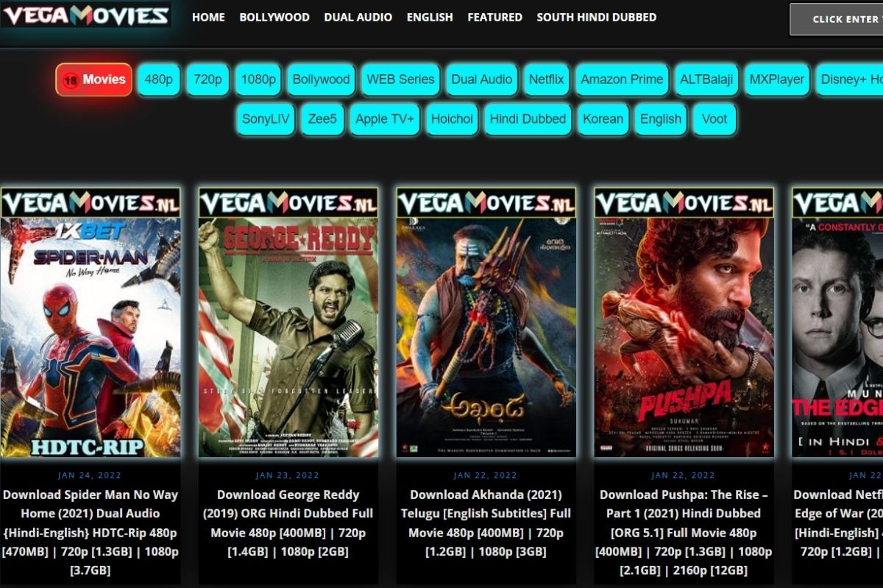Open the Pushpa movie poster
Viewport: 883px width, 588px height.
pos(684,322)
